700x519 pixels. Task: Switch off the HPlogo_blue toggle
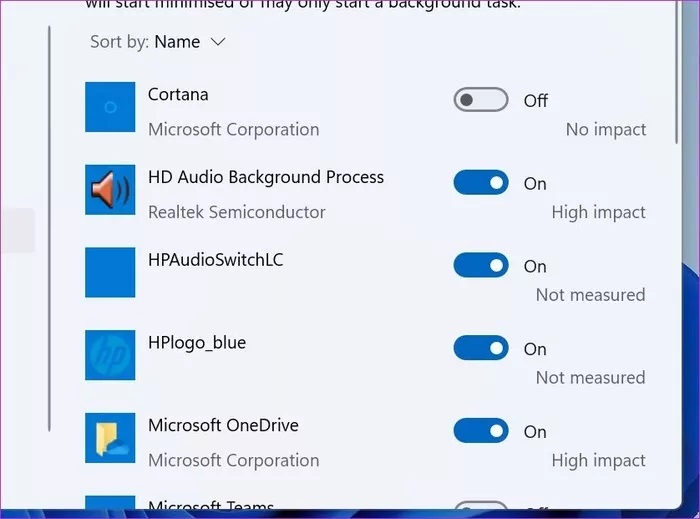click(x=480, y=349)
